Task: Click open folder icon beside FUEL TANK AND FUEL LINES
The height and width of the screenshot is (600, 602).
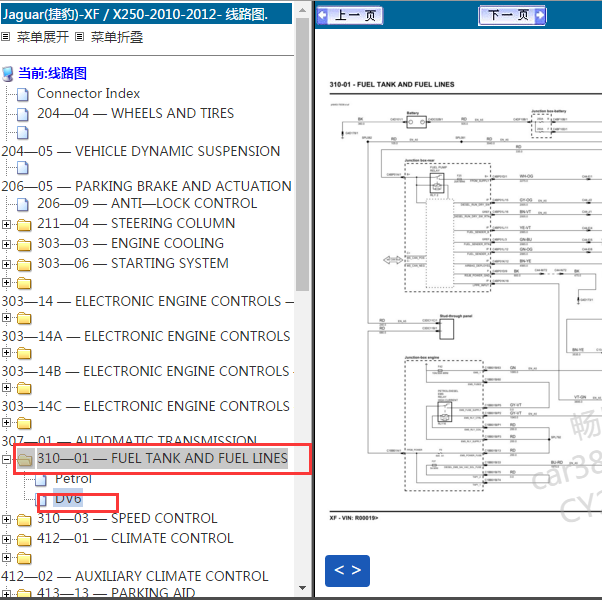Action: click(x=25, y=459)
